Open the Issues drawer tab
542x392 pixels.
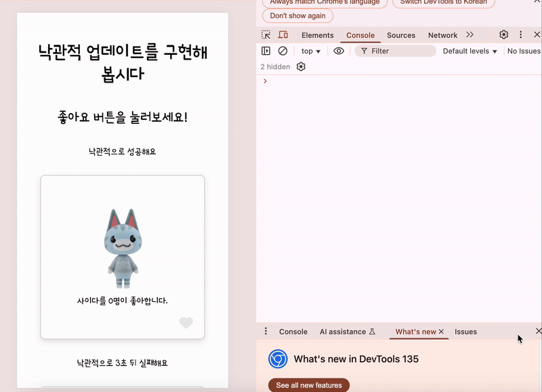pyautogui.click(x=465, y=332)
